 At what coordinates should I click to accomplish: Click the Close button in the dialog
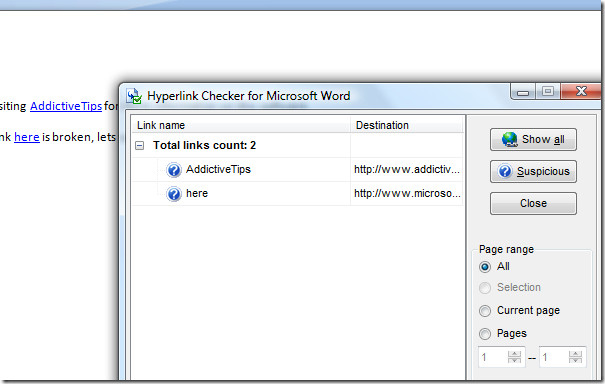tap(533, 203)
